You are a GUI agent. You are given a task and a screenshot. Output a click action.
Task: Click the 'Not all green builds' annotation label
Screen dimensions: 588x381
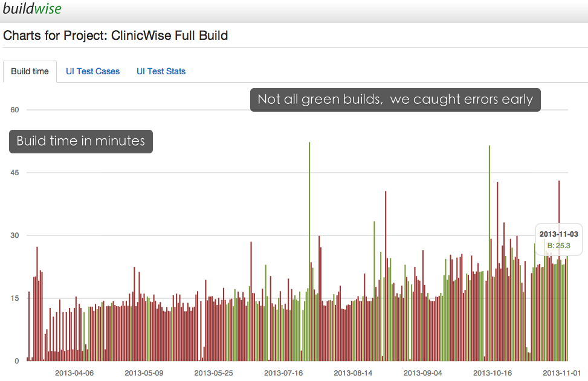pyautogui.click(x=395, y=100)
